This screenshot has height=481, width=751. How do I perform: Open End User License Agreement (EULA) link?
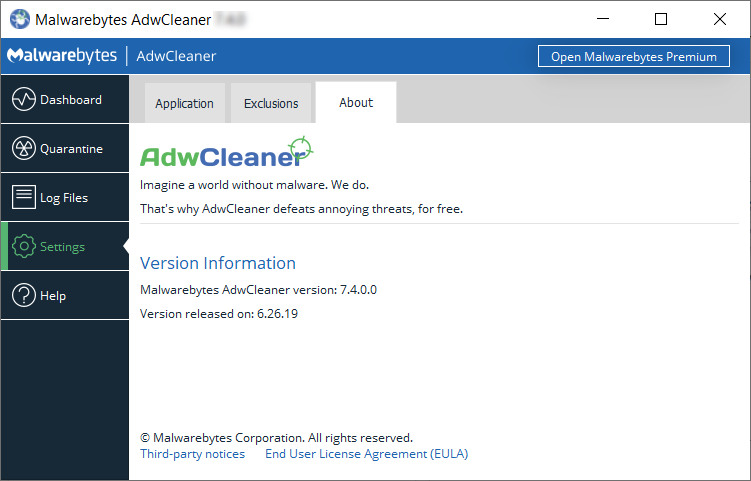click(x=367, y=454)
